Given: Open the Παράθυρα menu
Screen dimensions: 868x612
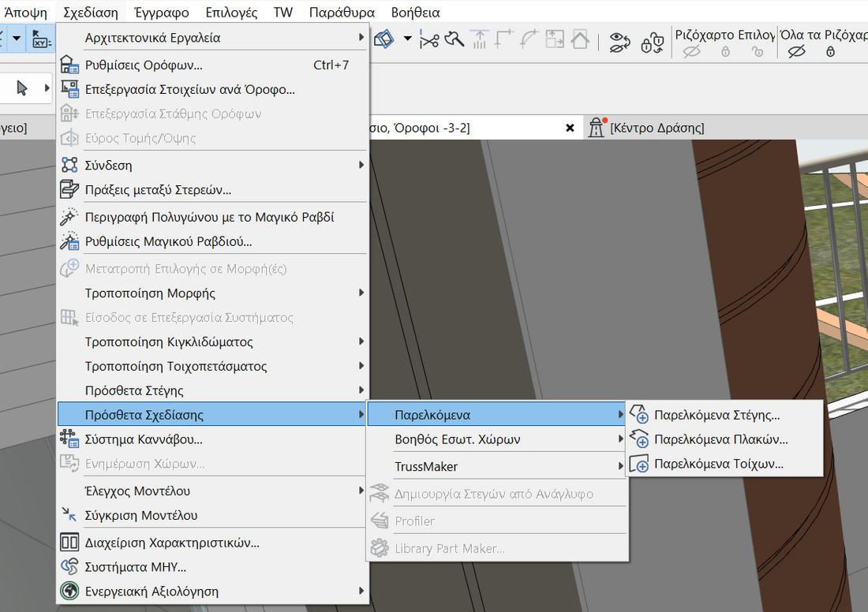Looking at the screenshot, I should (x=342, y=13).
